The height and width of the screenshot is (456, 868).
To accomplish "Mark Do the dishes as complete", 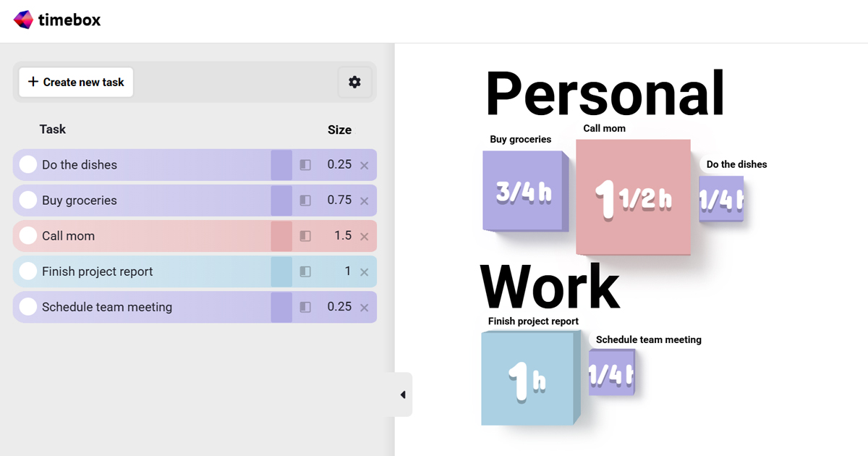I will pyautogui.click(x=27, y=164).
